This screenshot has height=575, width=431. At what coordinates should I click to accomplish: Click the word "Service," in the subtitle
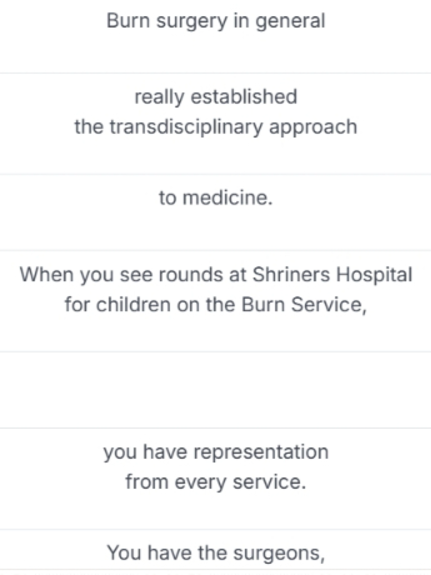point(329,305)
